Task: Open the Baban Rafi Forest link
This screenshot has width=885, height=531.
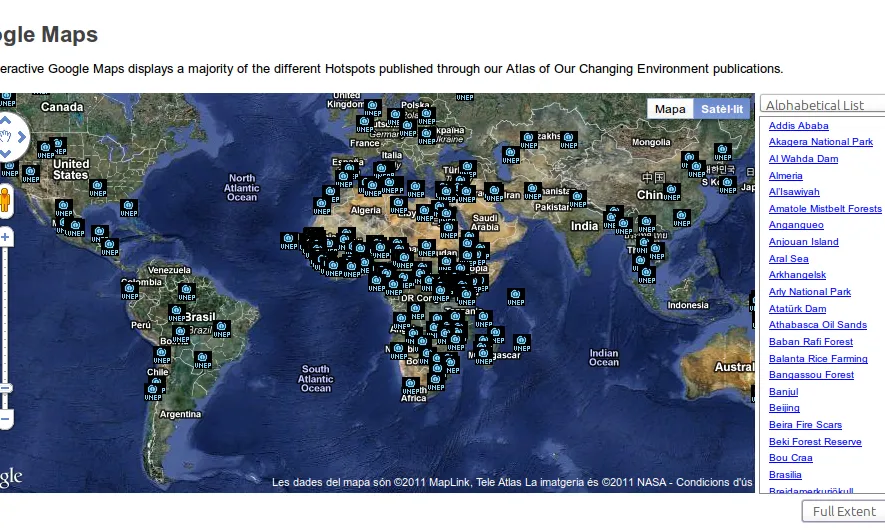Action: (810, 341)
